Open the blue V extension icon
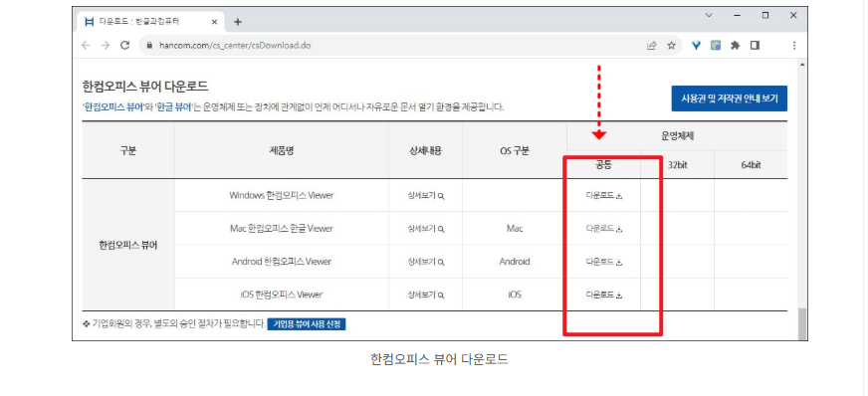Image resolution: width=868 pixels, height=396 pixels. (697, 46)
